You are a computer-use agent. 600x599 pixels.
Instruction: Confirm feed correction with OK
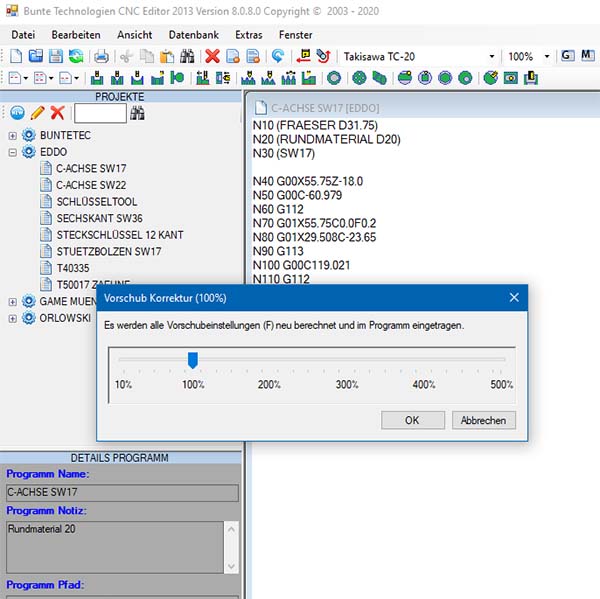[413, 420]
